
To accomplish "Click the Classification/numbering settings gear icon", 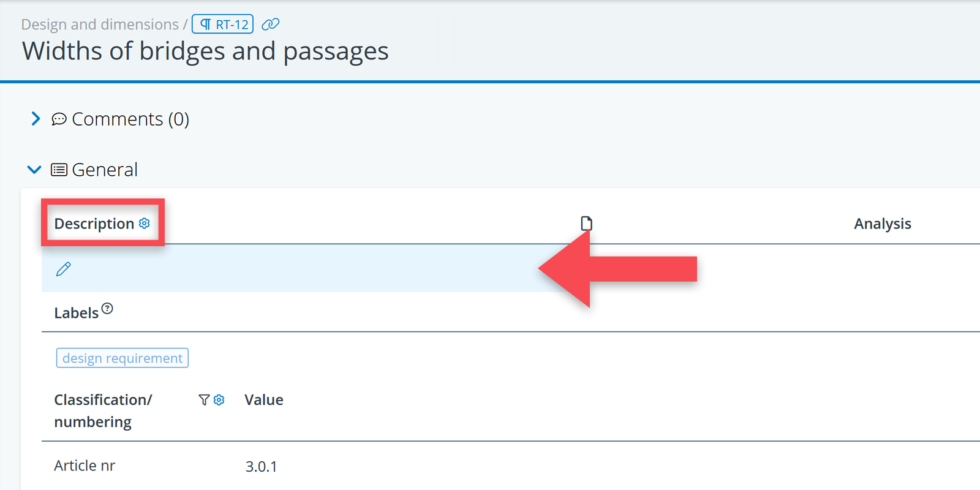I will 219,400.
